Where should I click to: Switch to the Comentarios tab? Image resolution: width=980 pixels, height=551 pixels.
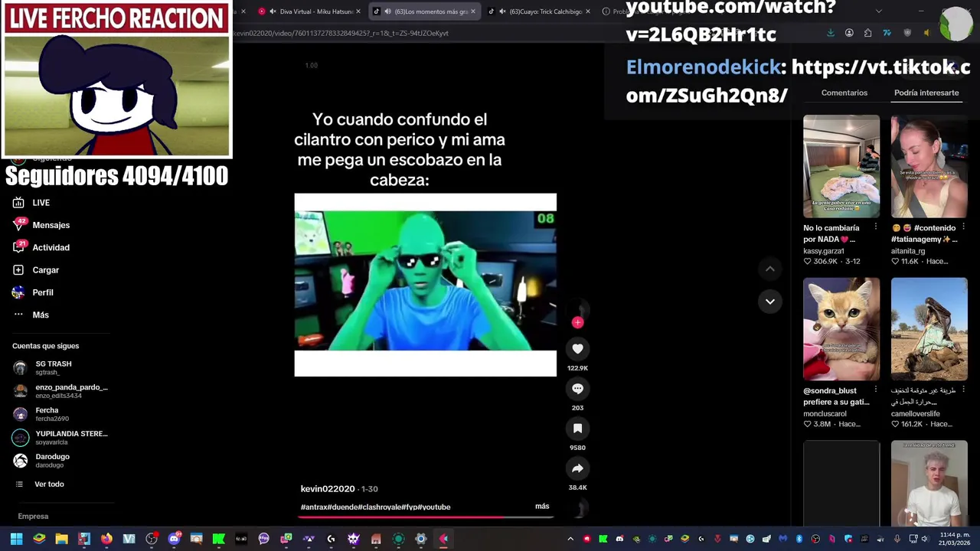[844, 93]
